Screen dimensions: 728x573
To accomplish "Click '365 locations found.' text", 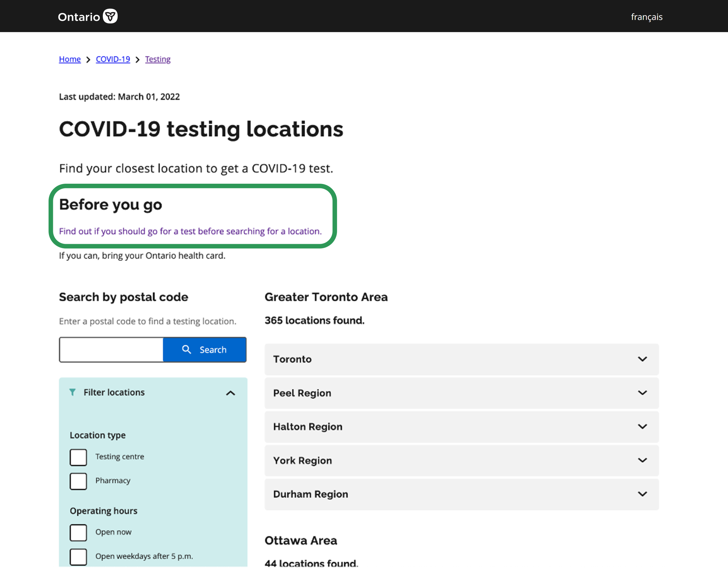I will [314, 320].
